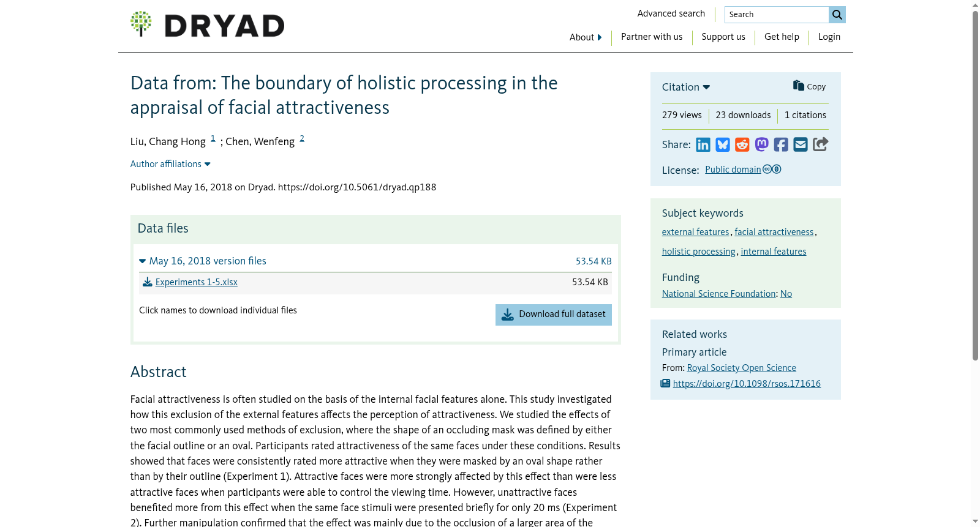The width and height of the screenshot is (980, 527).
Task: Focus the Search input field
Action: point(777,15)
